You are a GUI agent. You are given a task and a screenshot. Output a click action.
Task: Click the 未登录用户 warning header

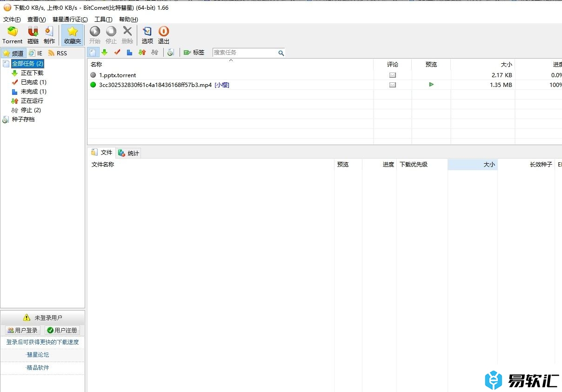click(x=42, y=318)
